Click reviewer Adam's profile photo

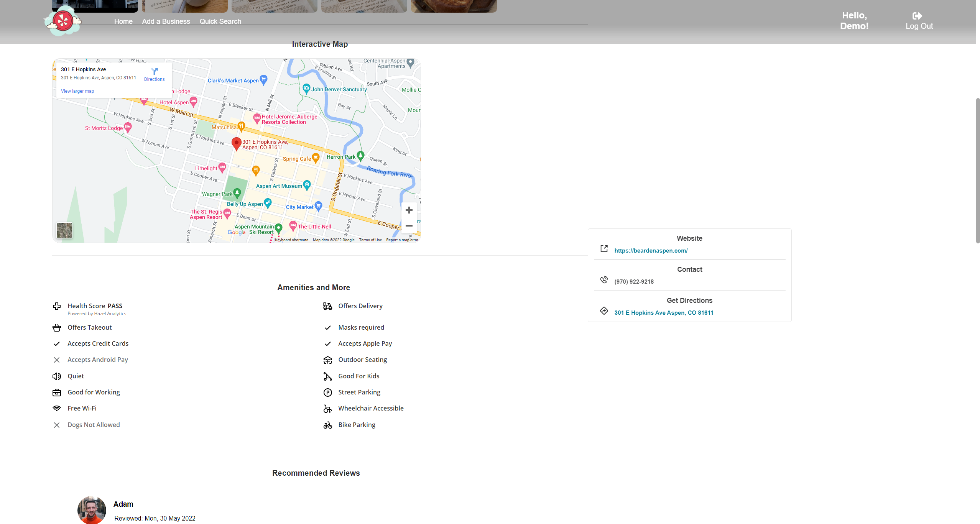point(92,510)
